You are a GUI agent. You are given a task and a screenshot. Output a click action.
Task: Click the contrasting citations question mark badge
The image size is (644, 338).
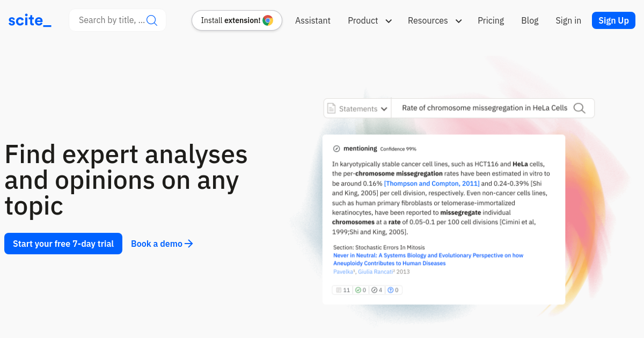393,290
